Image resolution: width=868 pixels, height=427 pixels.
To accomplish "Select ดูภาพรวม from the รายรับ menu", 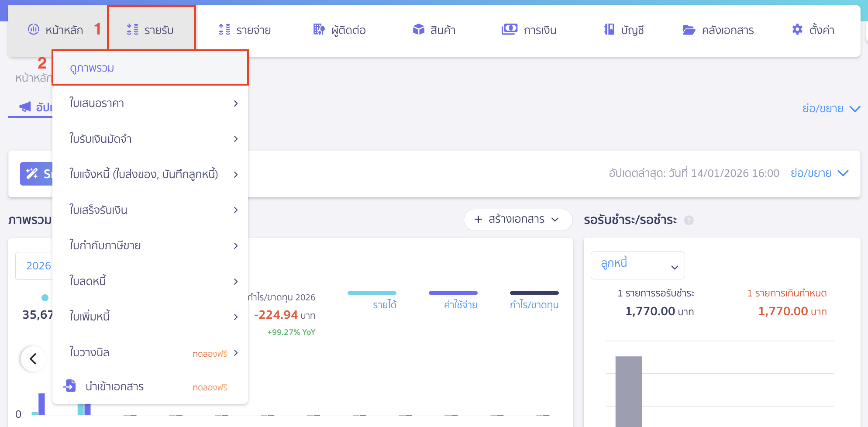I will click(92, 68).
